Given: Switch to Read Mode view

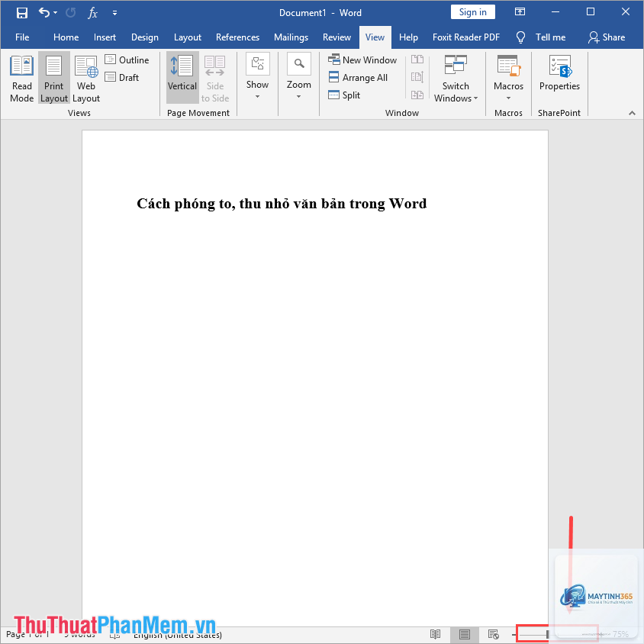Looking at the screenshot, I should click(22, 78).
